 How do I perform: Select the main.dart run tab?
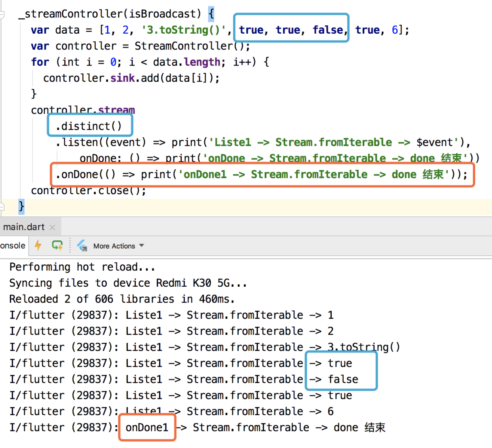pyautogui.click(x=24, y=227)
